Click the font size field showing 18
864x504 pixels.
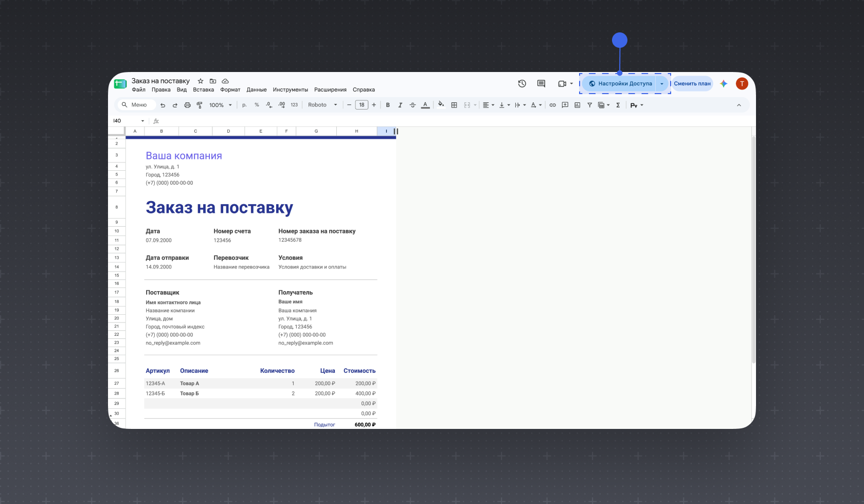[x=362, y=105]
